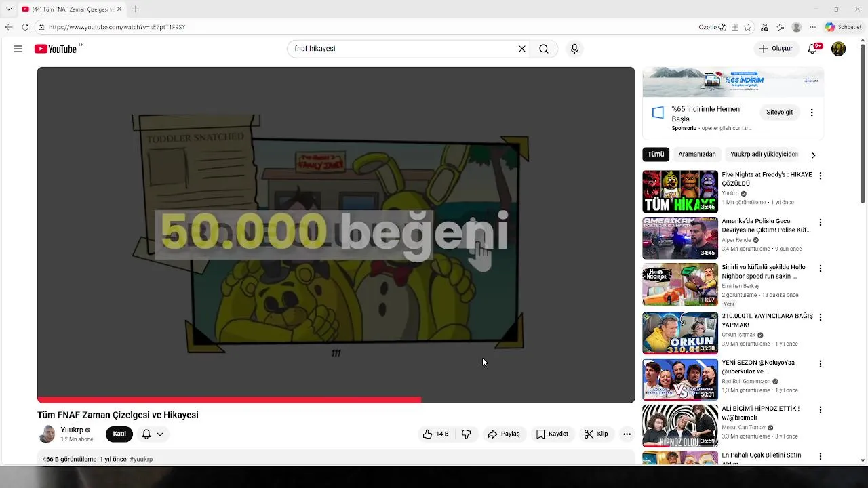Screen dimensions: 868x488
Task: Open options for Five Nights at Freddy's video
Action: click(x=821, y=176)
